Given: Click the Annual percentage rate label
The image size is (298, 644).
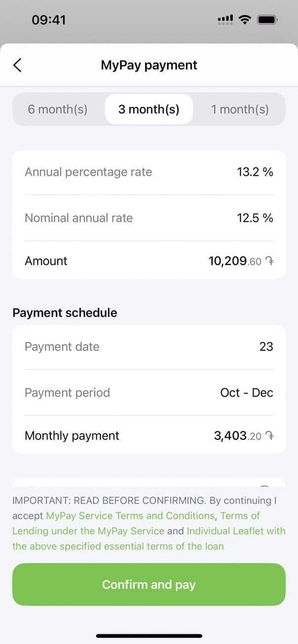Looking at the screenshot, I should (88, 172).
